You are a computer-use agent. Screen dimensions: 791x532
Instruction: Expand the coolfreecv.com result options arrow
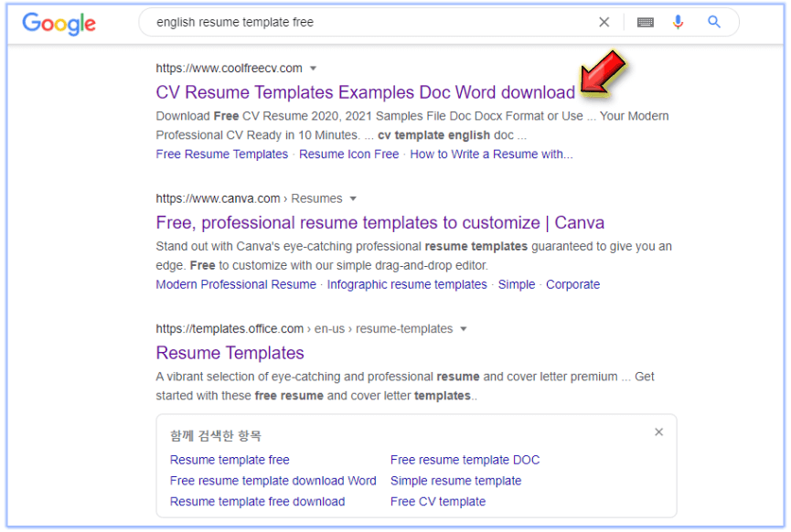point(313,68)
